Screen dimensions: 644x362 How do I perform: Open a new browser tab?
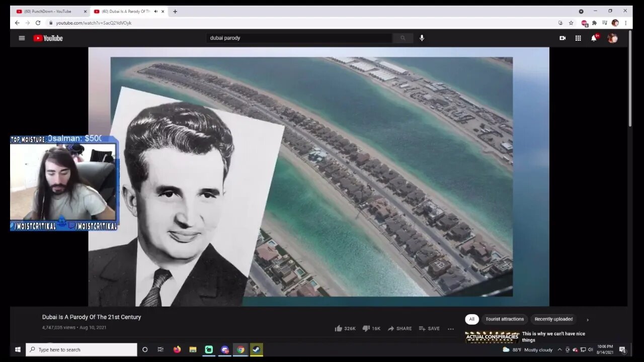[175, 11]
